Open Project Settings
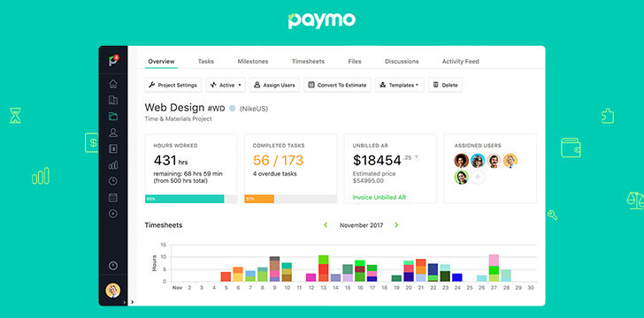 point(172,85)
